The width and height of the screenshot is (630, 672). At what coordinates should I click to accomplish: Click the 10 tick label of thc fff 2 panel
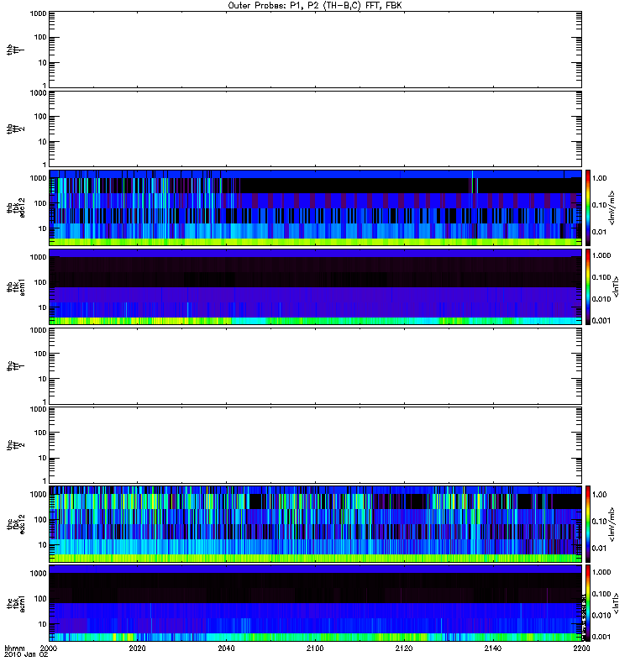43,459
